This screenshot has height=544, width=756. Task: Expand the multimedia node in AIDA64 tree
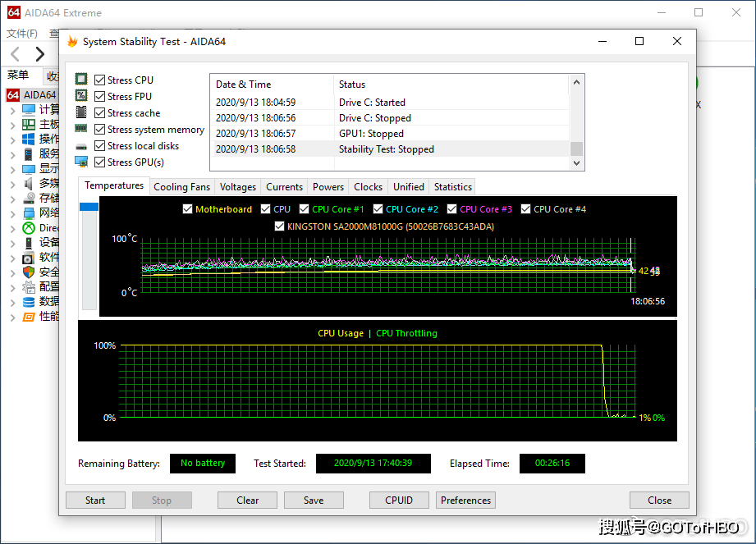[x=13, y=184]
